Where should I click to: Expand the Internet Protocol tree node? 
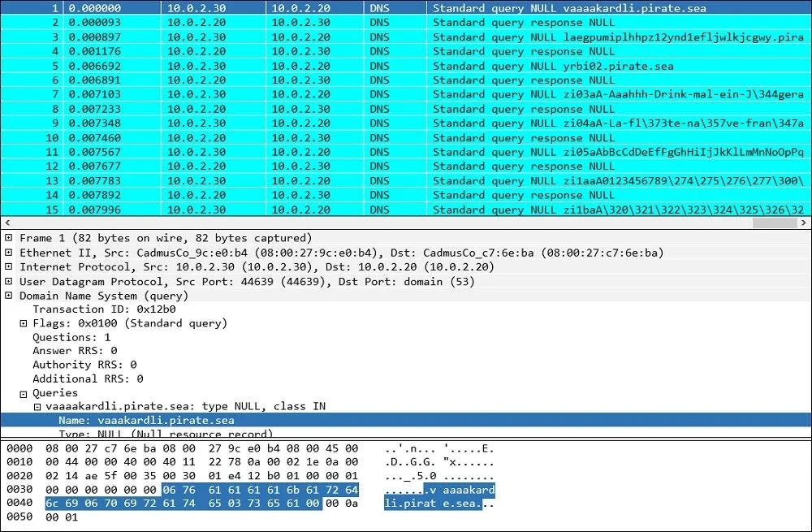tap(8, 266)
